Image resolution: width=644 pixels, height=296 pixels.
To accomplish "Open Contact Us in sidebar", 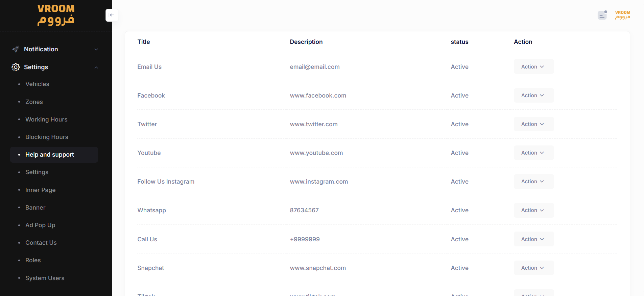I will pos(41,243).
